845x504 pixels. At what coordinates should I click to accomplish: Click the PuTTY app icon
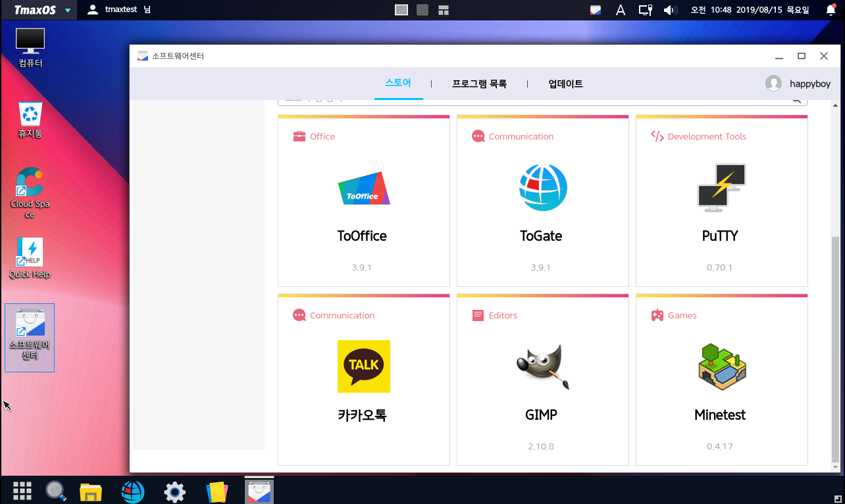point(721,188)
